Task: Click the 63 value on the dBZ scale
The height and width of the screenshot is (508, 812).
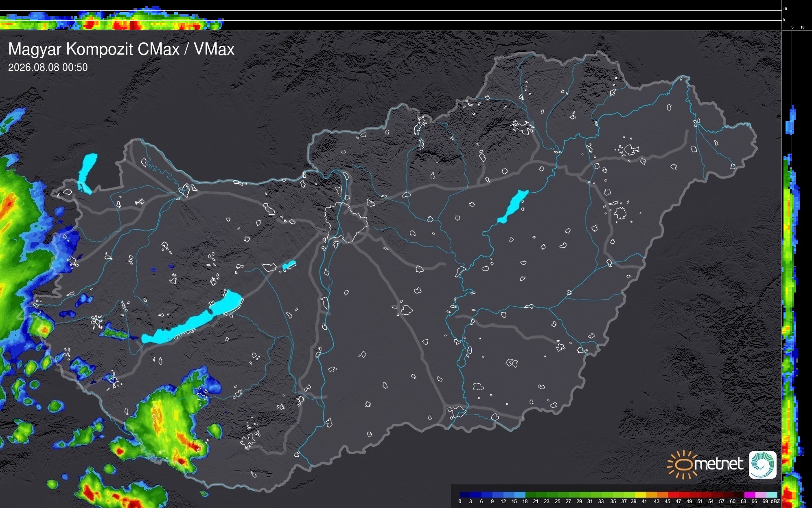Action: [744, 501]
